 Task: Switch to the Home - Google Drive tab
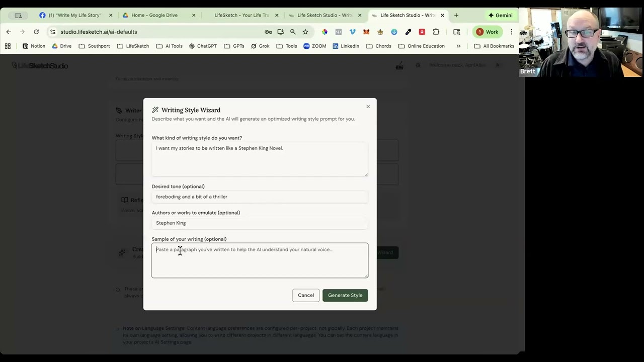pyautogui.click(x=154, y=15)
